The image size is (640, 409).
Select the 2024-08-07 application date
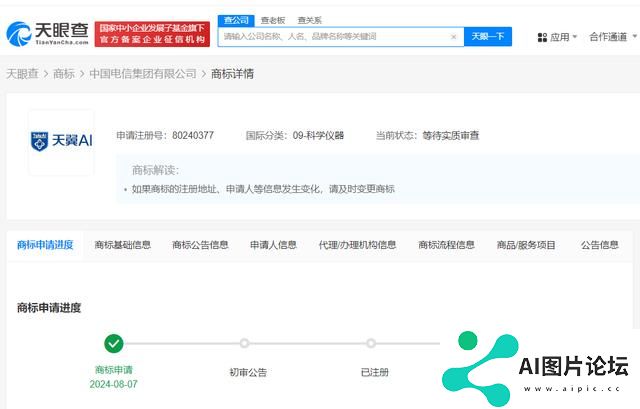point(113,384)
